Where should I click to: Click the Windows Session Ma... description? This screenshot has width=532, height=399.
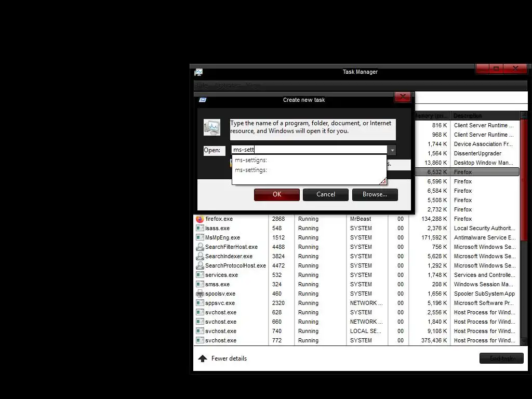pyautogui.click(x=484, y=284)
